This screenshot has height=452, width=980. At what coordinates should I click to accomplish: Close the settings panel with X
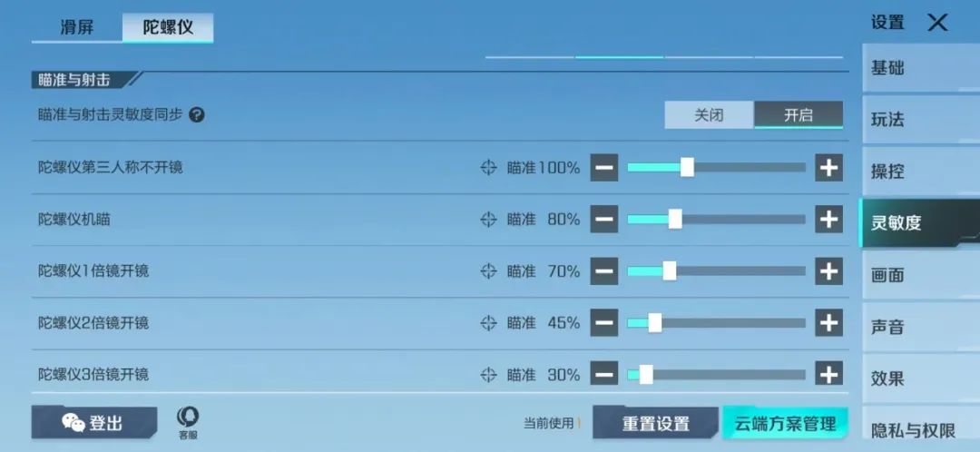(937, 23)
